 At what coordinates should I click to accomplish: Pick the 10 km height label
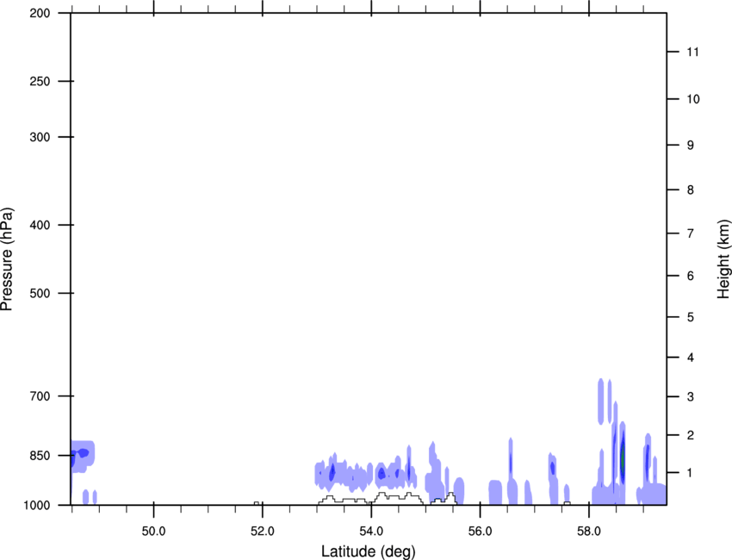coord(692,99)
